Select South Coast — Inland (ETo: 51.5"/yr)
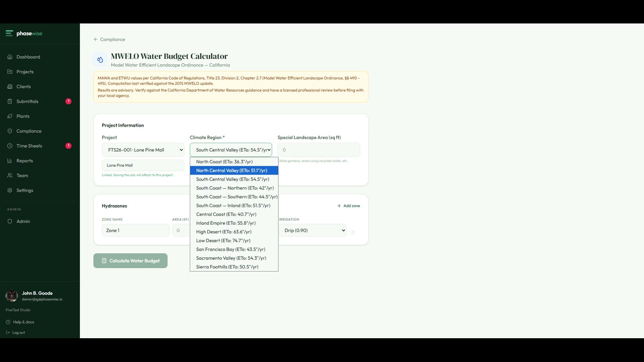Screen dimensions: 644x362 [x=234, y=205]
